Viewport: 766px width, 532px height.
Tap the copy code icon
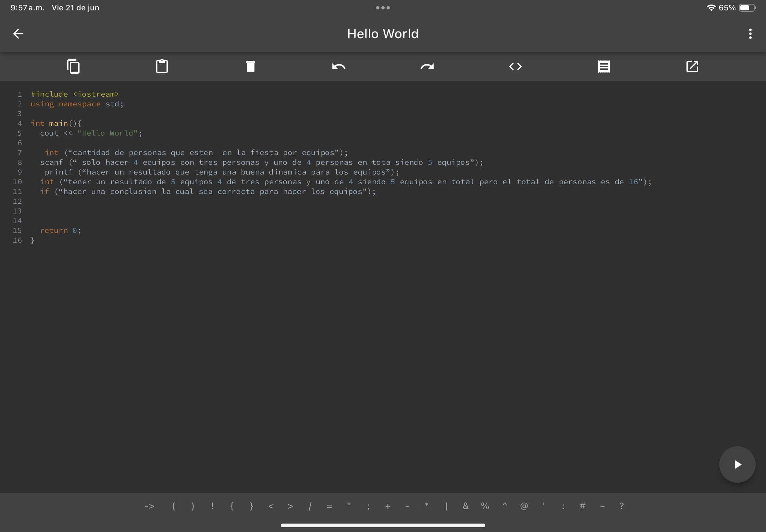[x=73, y=66]
